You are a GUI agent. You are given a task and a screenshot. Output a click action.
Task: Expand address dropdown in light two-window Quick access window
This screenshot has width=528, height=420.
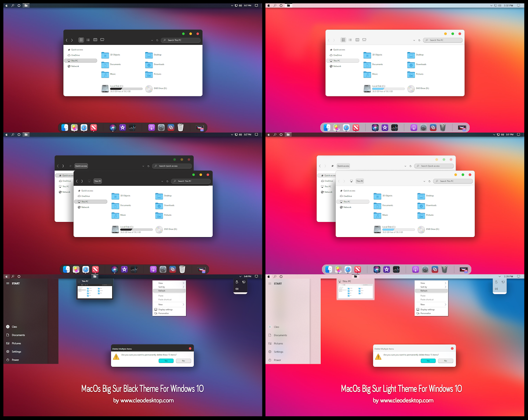tap(405, 166)
